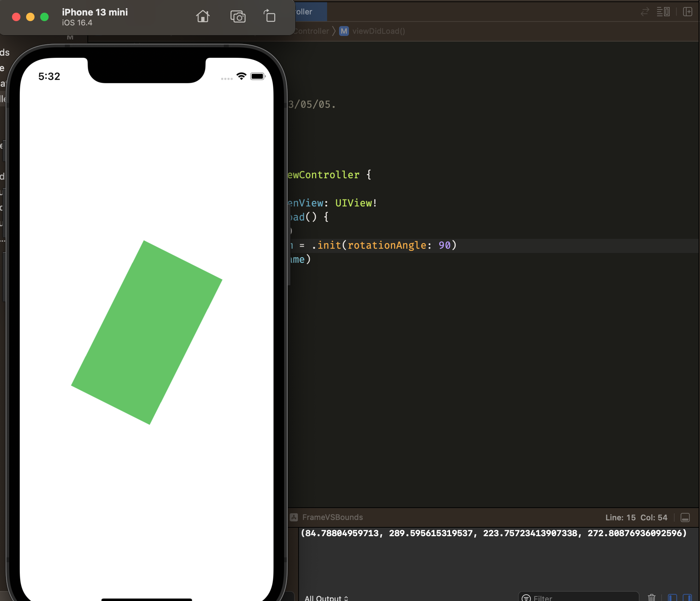Open the All Output dropdown
The height and width of the screenshot is (601, 700).
pyautogui.click(x=326, y=598)
